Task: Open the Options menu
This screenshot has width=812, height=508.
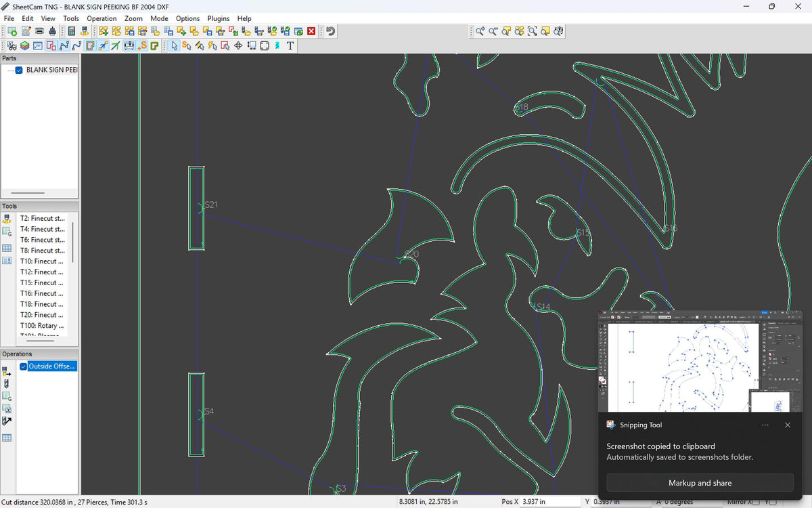Action: (187, 18)
